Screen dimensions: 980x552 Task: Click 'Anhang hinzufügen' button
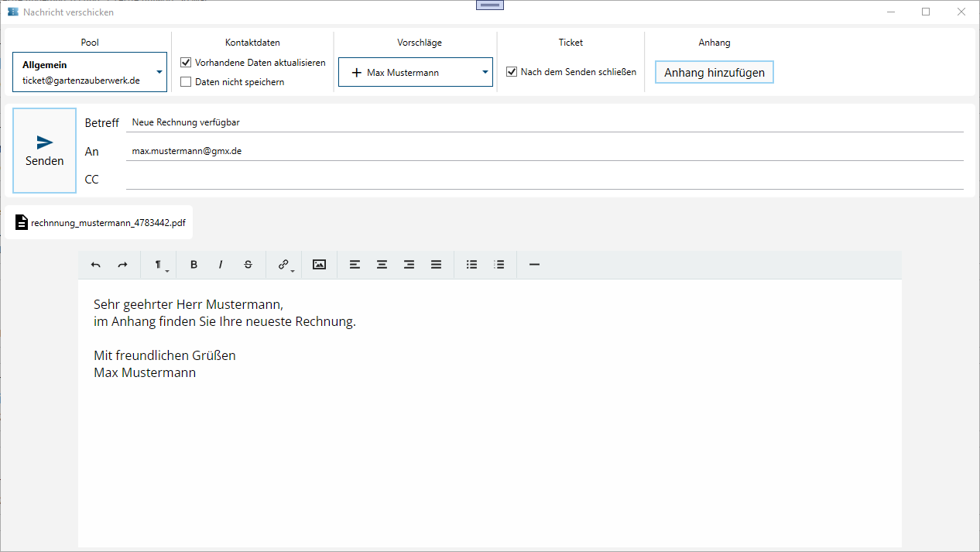tap(714, 73)
